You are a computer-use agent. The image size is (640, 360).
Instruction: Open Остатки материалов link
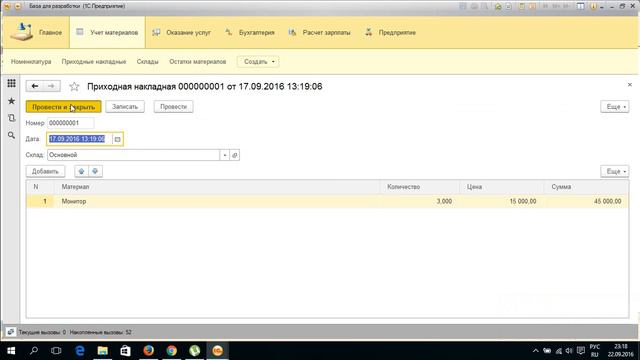[198, 62]
